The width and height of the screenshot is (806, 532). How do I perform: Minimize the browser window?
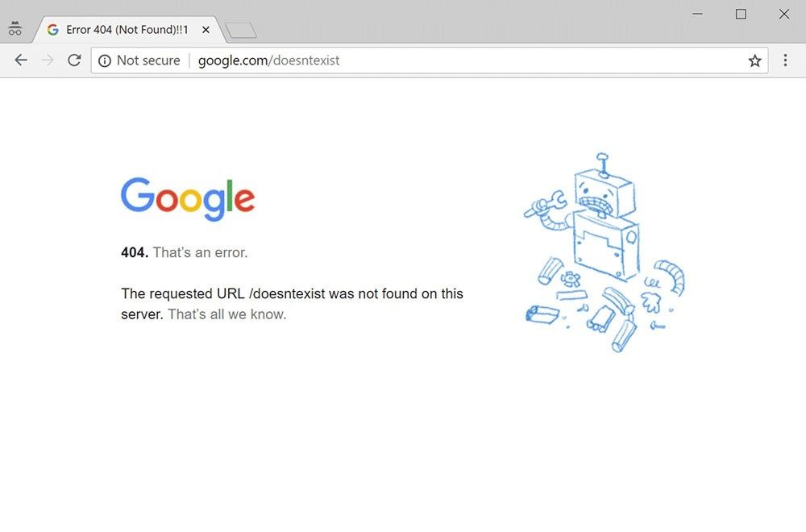click(698, 14)
